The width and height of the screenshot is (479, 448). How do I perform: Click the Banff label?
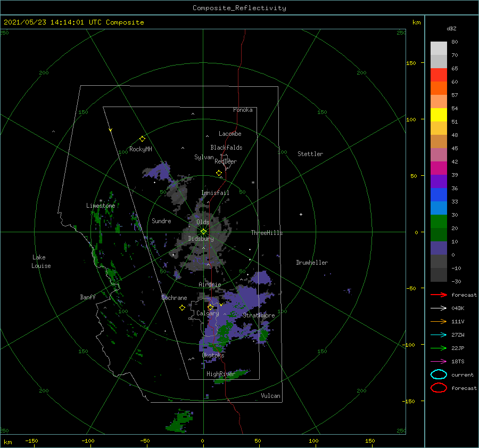tap(88, 297)
